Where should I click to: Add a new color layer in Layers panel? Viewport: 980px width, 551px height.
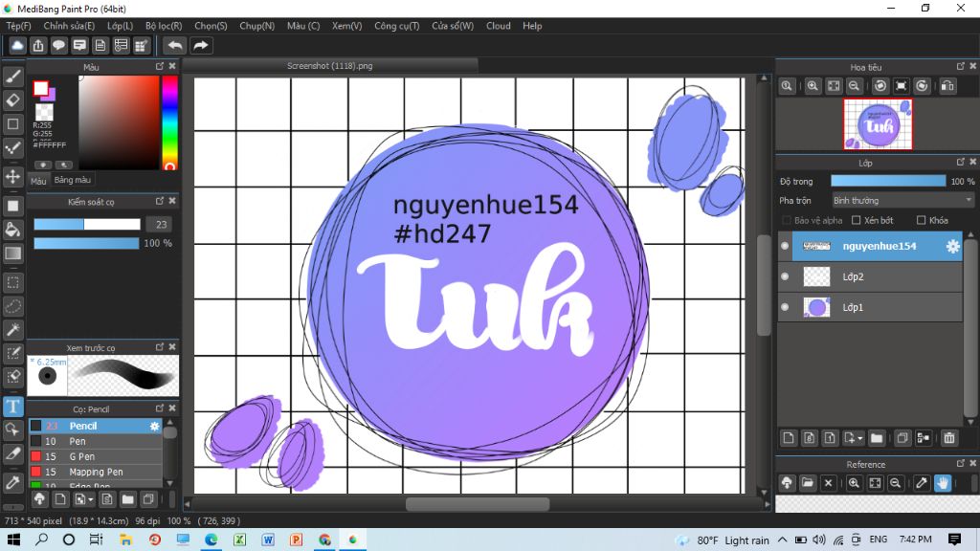pyautogui.click(x=789, y=438)
